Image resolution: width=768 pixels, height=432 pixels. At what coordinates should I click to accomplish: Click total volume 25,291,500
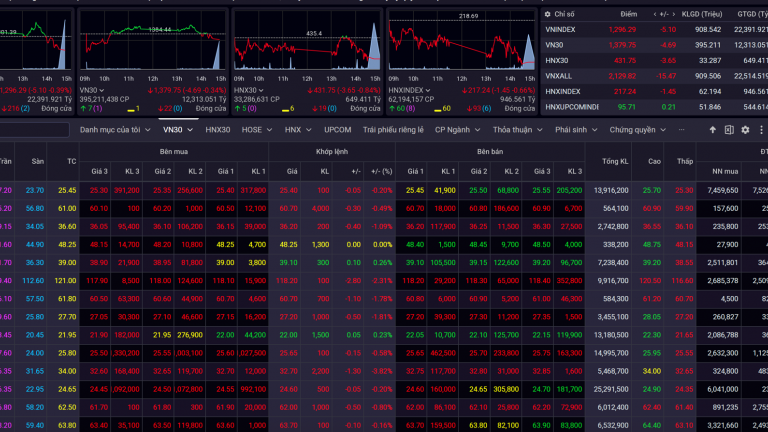click(611, 389)
